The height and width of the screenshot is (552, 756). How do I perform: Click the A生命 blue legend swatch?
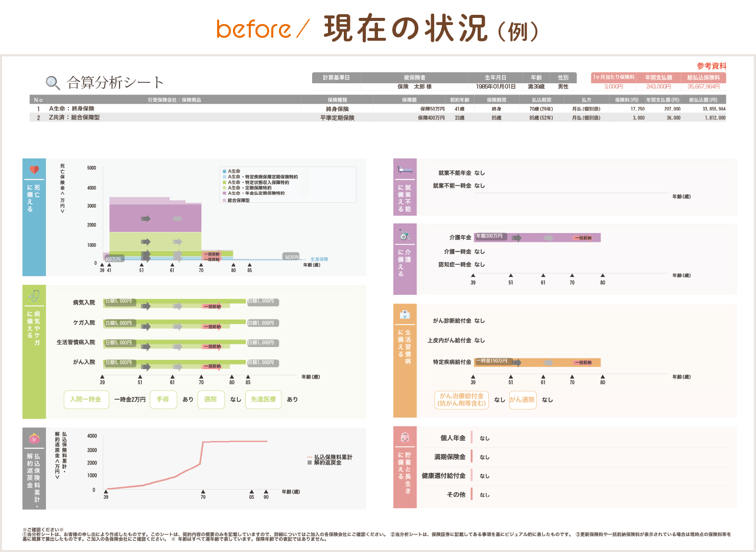point(224,171)
